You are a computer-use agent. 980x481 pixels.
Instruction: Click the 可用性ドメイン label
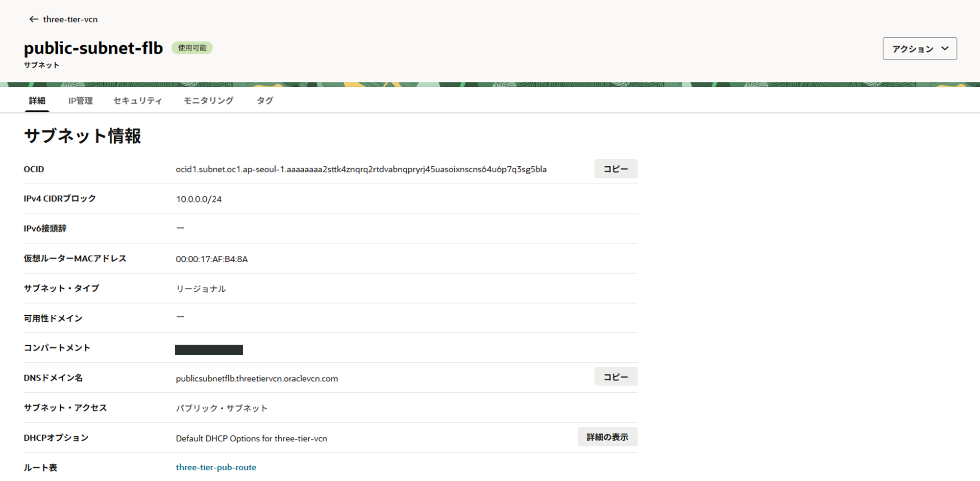[53, 319]
